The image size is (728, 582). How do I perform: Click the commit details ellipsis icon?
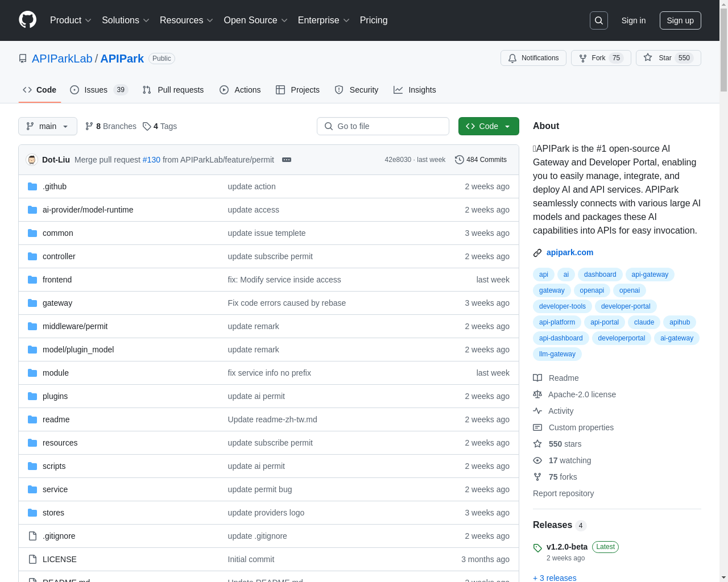pyautogui.click(x=287, y=160)
